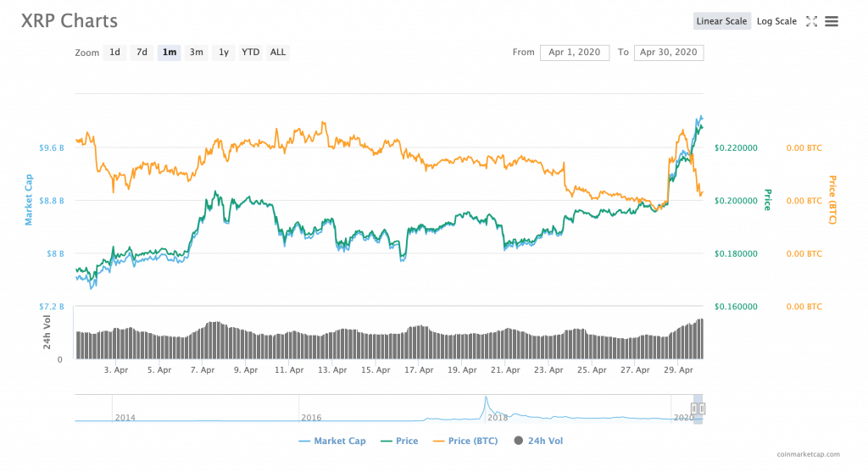Zoom chart to YTD

pyautogui.click(x=250, y=53)
